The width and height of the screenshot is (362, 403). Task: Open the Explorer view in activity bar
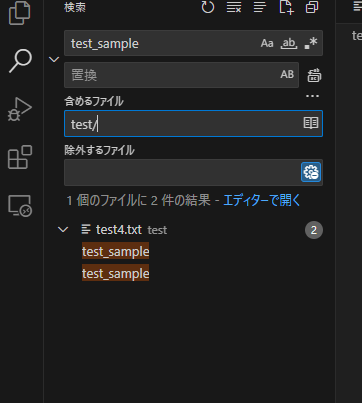tap(19, 13)
